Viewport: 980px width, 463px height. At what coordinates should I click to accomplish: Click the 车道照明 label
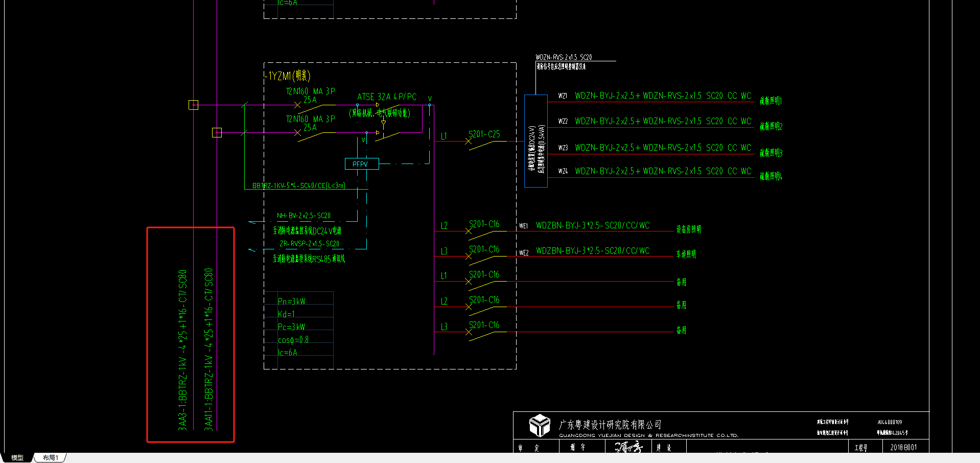[x=686, y=254]
